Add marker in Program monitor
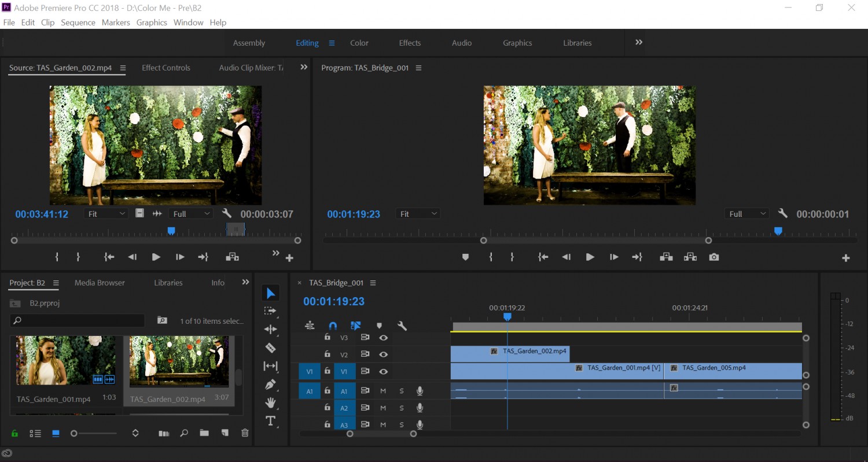868x462 pixels. (465, 257)
